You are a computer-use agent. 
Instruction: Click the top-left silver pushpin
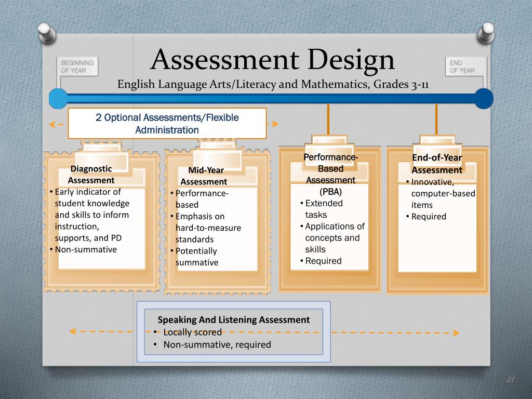click(x=47, y=33)
